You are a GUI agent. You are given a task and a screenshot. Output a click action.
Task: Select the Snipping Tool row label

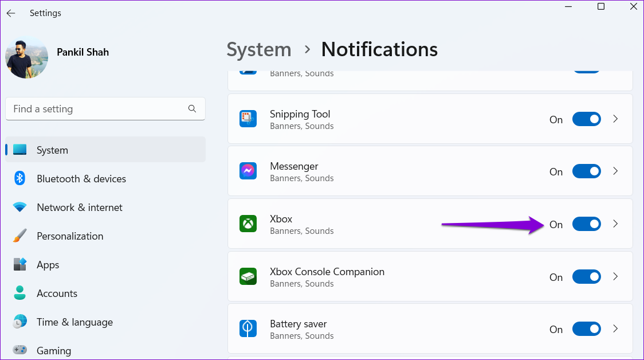300,114
